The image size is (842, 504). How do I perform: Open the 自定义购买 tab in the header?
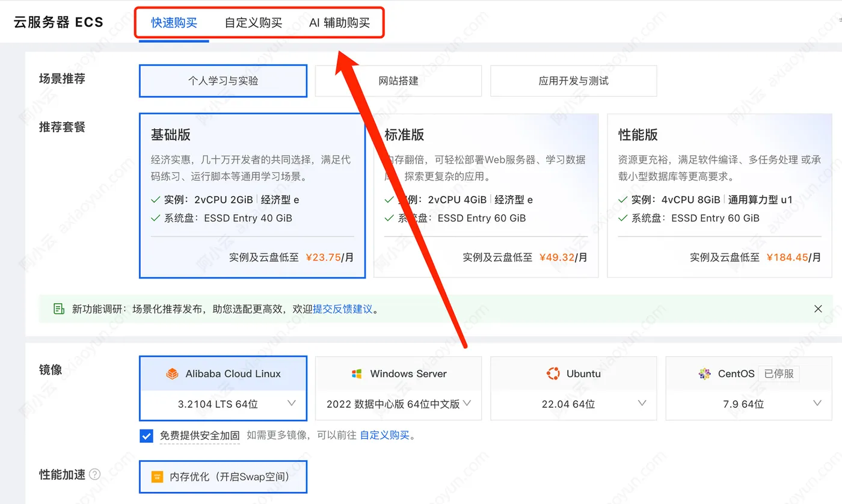253,23
